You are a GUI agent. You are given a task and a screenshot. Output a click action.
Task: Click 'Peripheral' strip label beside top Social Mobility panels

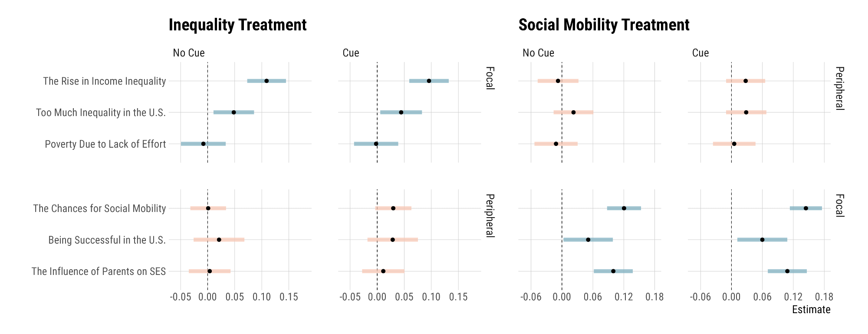tap(839, 88)
